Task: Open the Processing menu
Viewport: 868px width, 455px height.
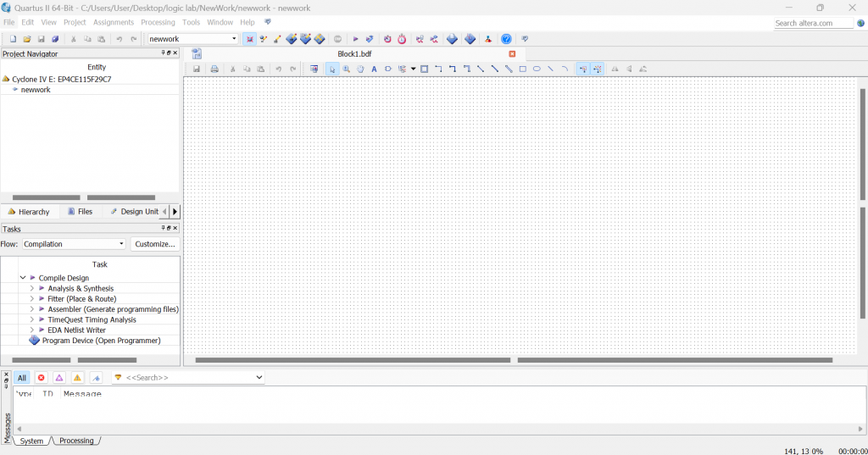Action: coord(158,22)
